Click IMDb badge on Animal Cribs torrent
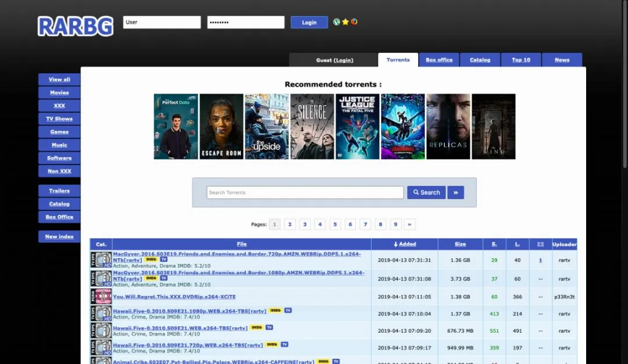The width and height of the screenshot is (628, 364). click(x=323, y=361)
